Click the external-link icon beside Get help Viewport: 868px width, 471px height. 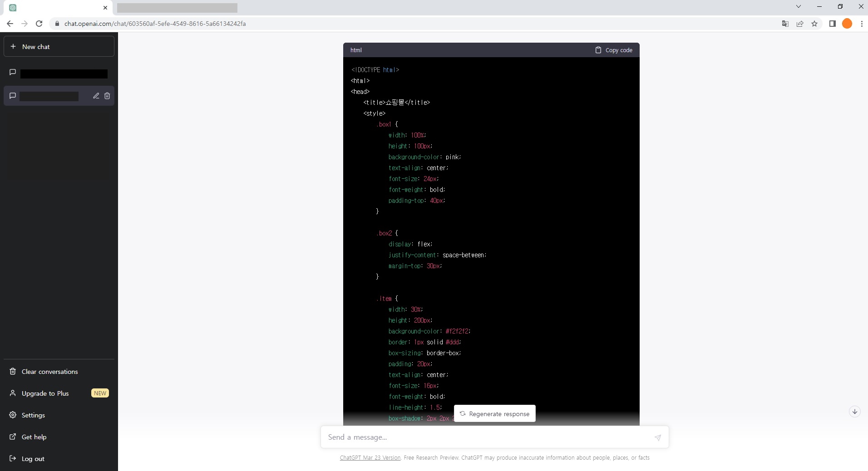13,437
